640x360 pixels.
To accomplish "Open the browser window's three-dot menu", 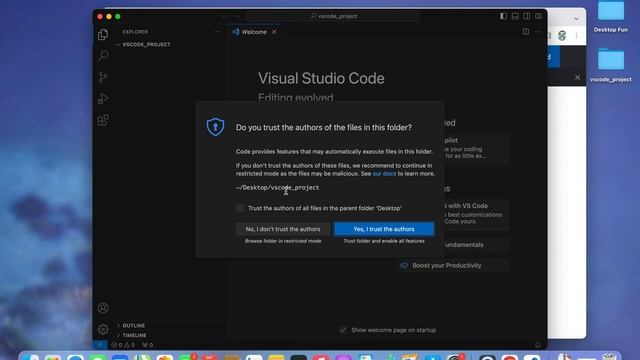I will point(576,36).
